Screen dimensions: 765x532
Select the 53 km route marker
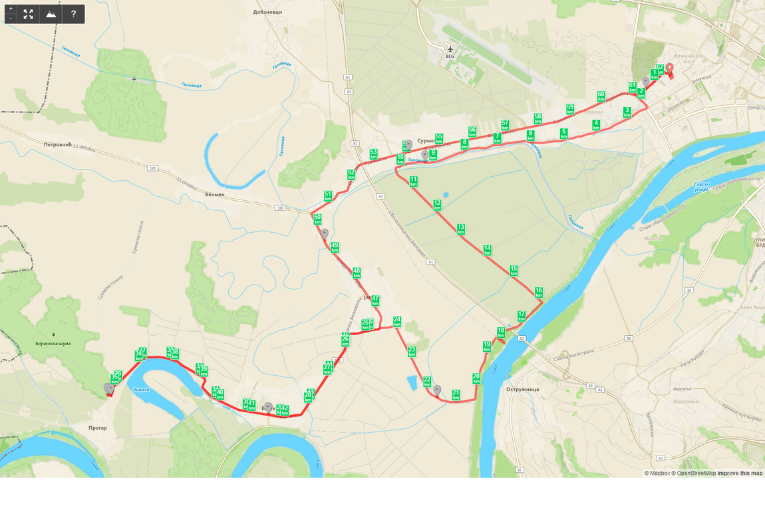click(x=373, y=154)
